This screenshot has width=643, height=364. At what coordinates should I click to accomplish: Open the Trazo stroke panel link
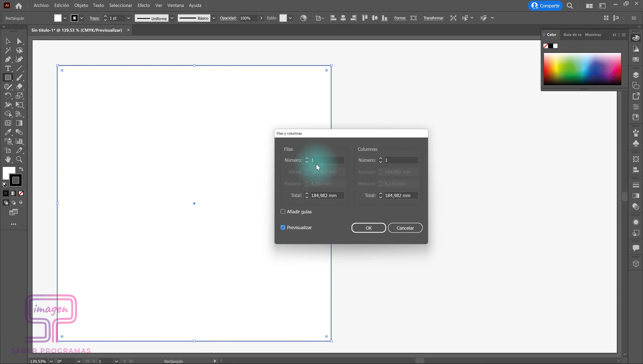pos(95,18)
